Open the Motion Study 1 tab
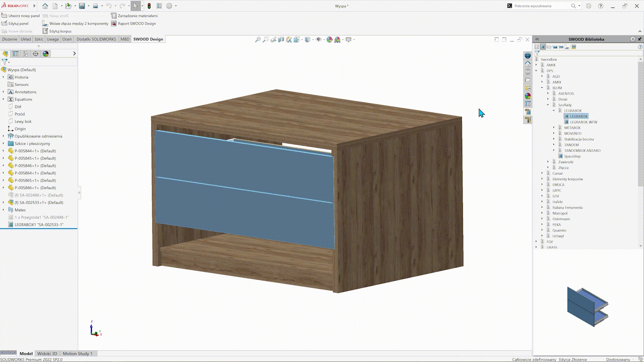Image resolution: width=644 pixels, height=362 pixels. click(x=77, y=353)
